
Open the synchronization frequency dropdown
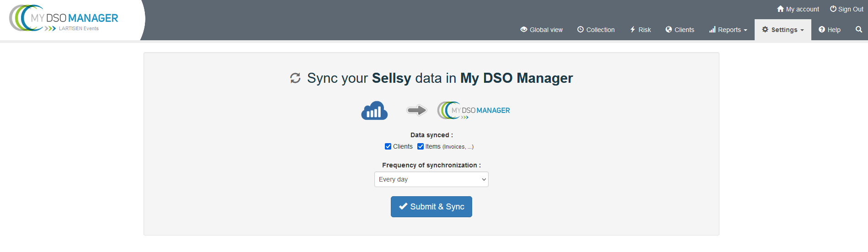click(x=431, y=179)
